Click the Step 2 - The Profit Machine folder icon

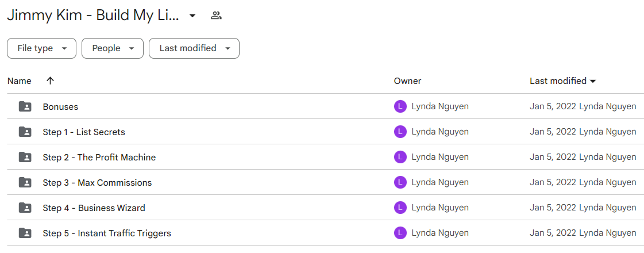pos(25,157)
